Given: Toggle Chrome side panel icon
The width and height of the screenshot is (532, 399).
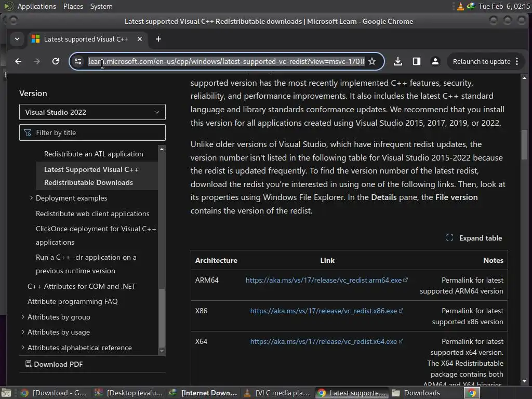Looking at the screenshot, I should (x=417, y=61).
